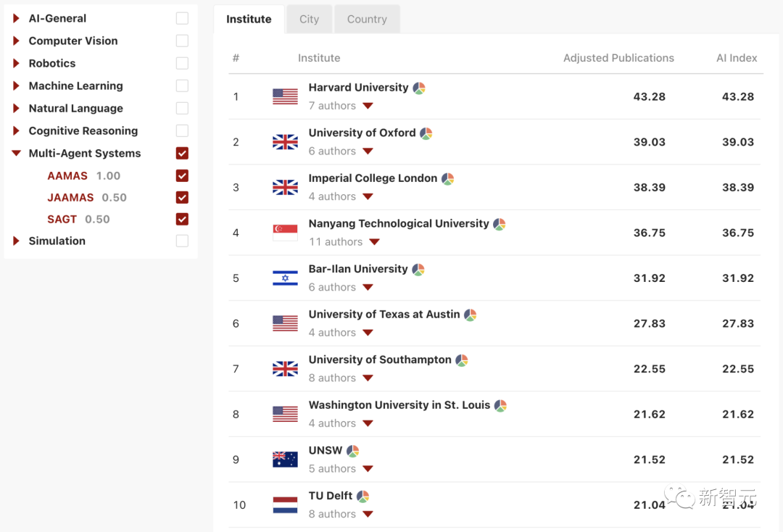Collapse the Multi-Agent Systems category
The width and height of the screenshot is (783, 532).
(x=16, y=153)
